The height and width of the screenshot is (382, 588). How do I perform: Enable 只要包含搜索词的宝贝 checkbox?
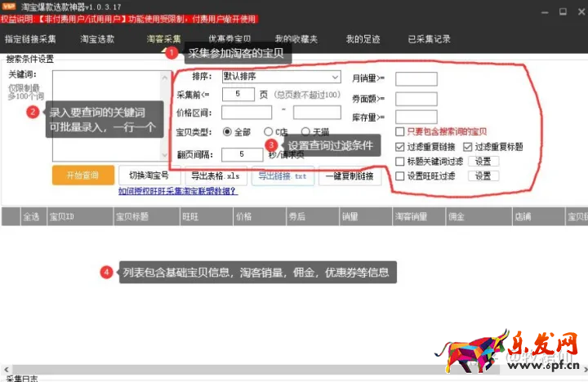(x=399, y=131)
